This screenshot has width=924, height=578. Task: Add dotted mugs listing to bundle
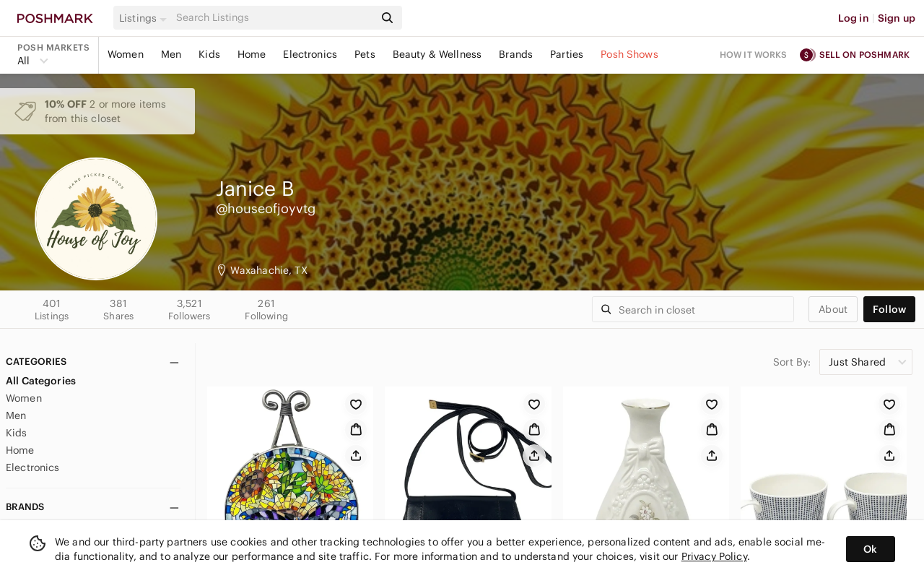[889, 430]
